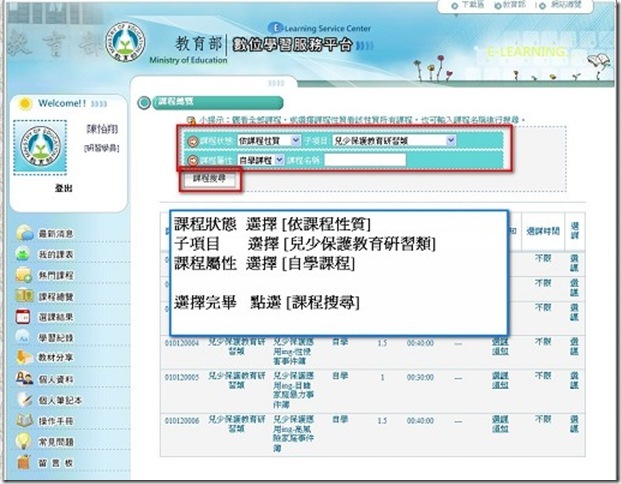Screen dimensions: 621x484
Task: Open 選課須知 for course 010120004
Action: 500,346
